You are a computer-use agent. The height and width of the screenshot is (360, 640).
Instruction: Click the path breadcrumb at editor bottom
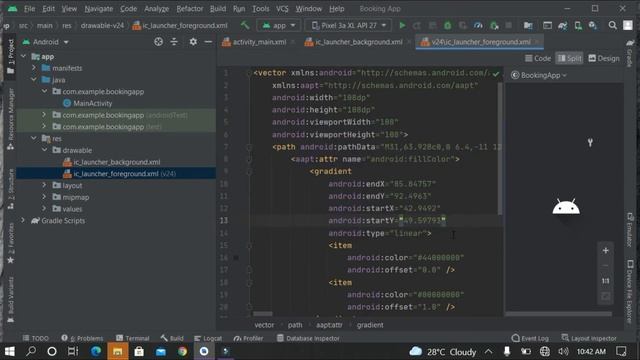(x=295, y=325)
